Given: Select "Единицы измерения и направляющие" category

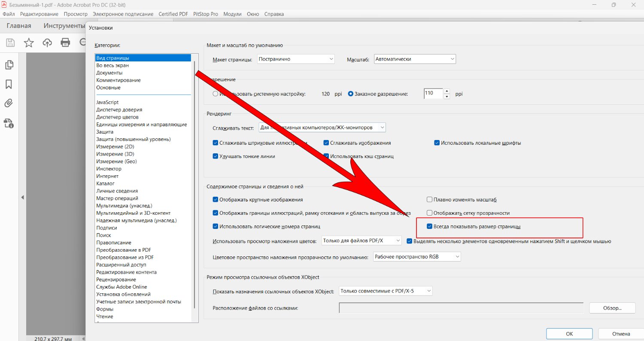Looking at the screenshot, I should (x=143, y=125).
